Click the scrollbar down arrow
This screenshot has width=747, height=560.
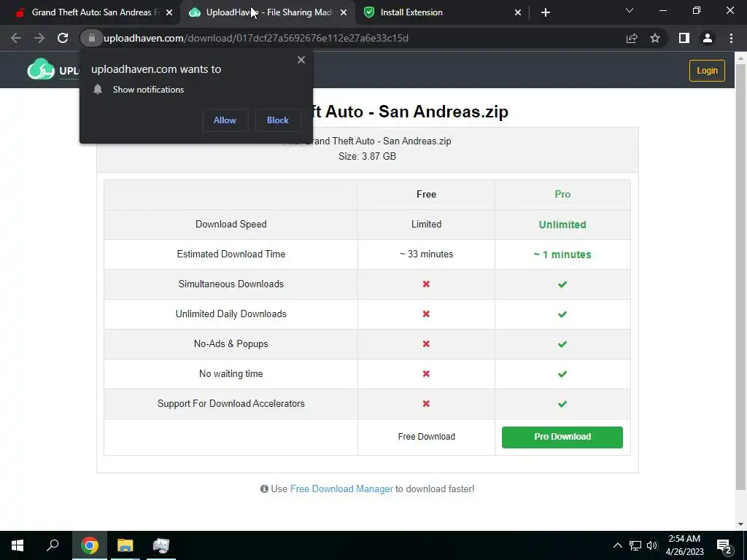tap(740, 524)
